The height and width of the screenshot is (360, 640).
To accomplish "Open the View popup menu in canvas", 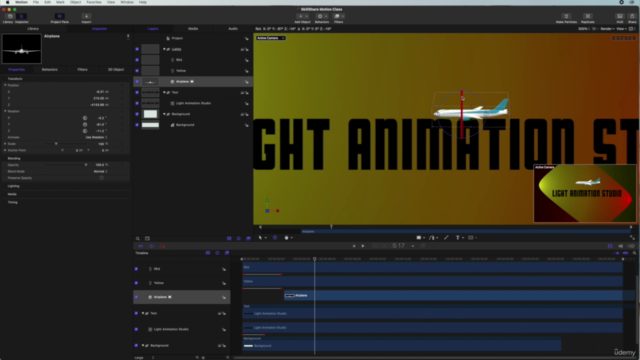I will [x=621, y=29].
